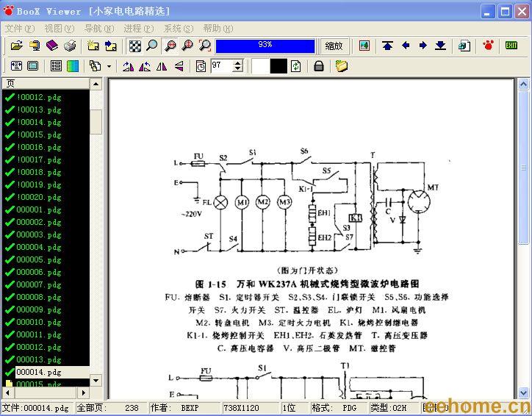This screenshot has height=416, width=532.
Task: Click the timer clock icon
Action: tap(201, 66)
